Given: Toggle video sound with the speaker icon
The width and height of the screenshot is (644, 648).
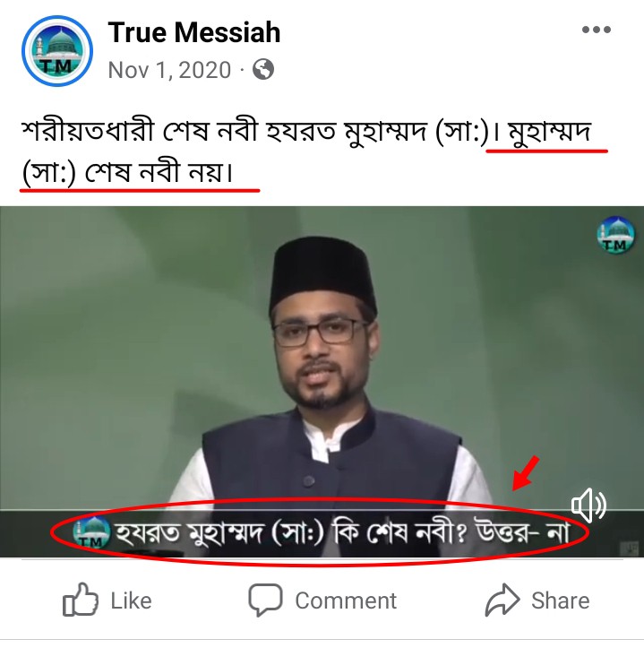Looking at the screenshot, I should click(x=588, y=505).
